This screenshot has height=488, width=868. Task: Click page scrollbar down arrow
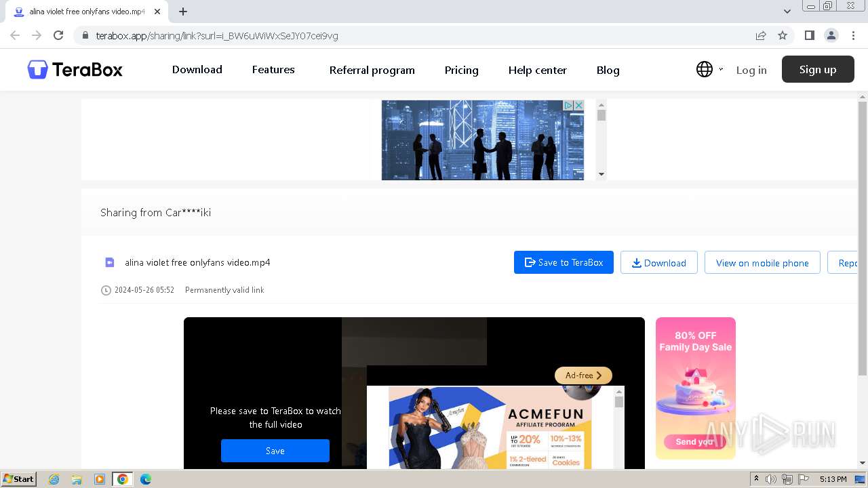863,464
